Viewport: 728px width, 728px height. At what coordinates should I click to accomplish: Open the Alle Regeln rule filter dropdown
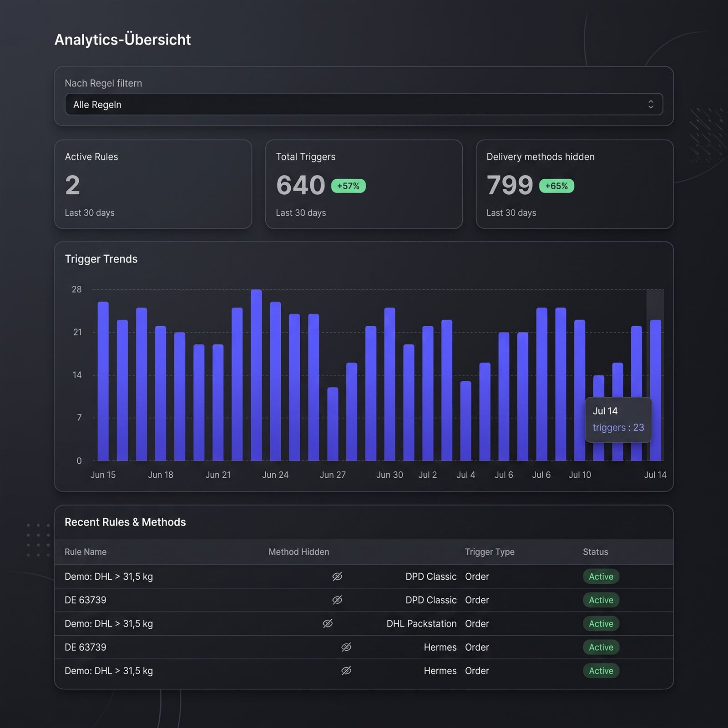pos(364,104)
